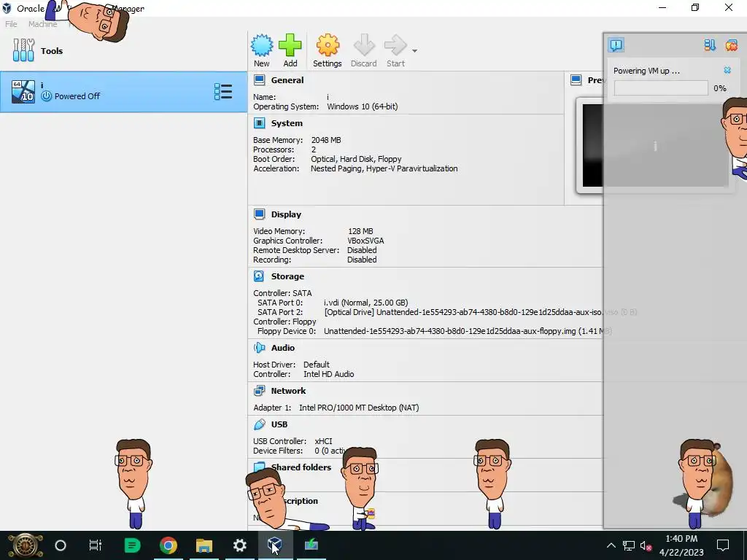
Task: Click the 'Windows 10 (64-bit)' operating system value
Action: click(362, 106)
